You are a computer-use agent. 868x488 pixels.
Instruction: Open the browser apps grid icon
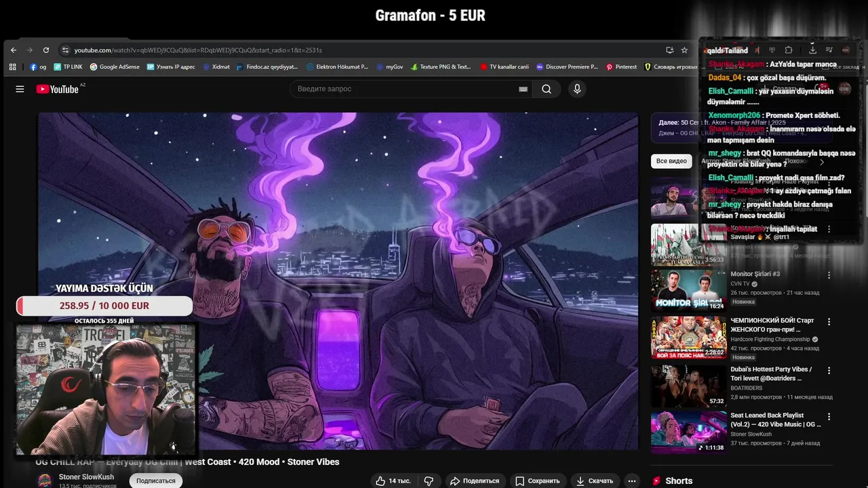click(x=12, y=67)
